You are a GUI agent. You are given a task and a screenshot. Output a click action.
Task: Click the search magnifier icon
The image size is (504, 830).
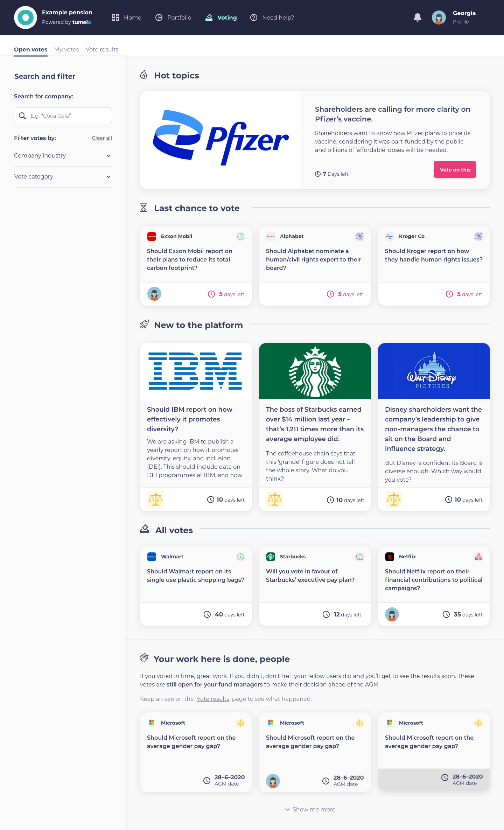click(x=22, y=116)
